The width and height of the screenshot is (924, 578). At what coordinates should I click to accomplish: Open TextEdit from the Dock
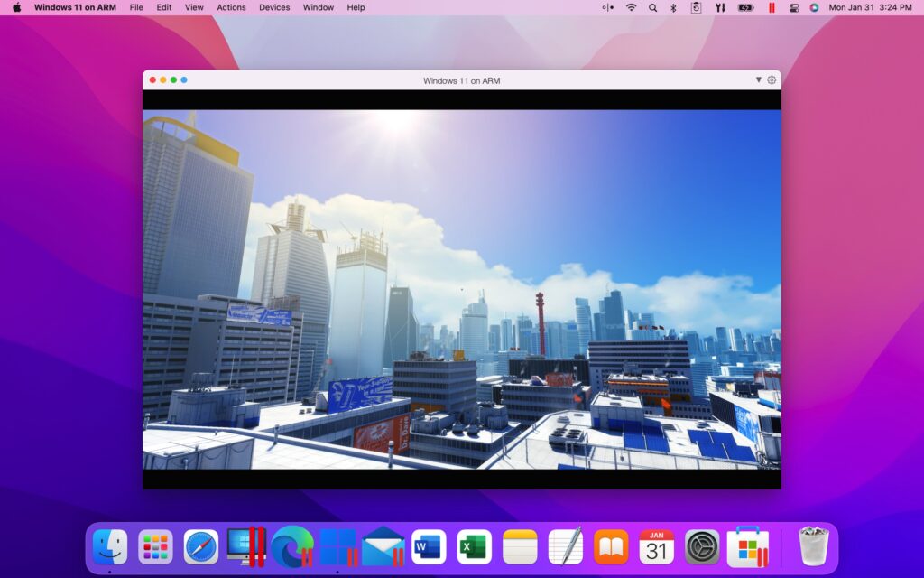coord(565,545)
